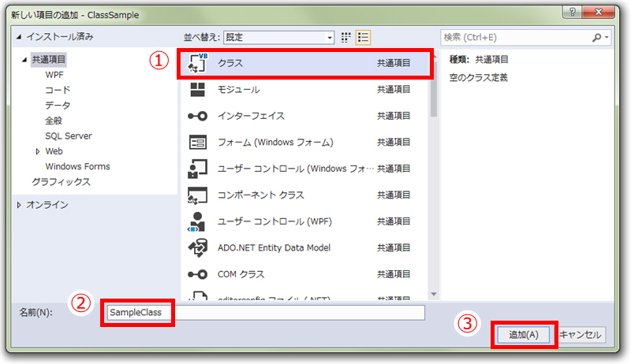This screenshot has width=631, height=364.
Task: Select the COM Class template icon
Action: pos(198,274)
